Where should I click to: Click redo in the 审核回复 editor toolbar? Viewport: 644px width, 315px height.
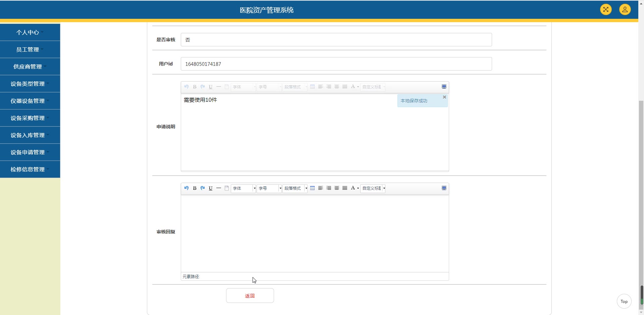tap(203, 188)
